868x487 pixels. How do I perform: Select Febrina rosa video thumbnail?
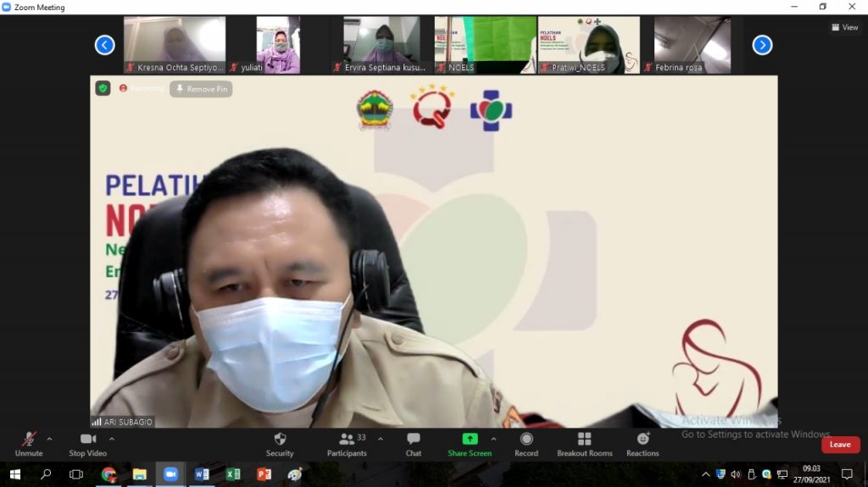click(693, 45)
